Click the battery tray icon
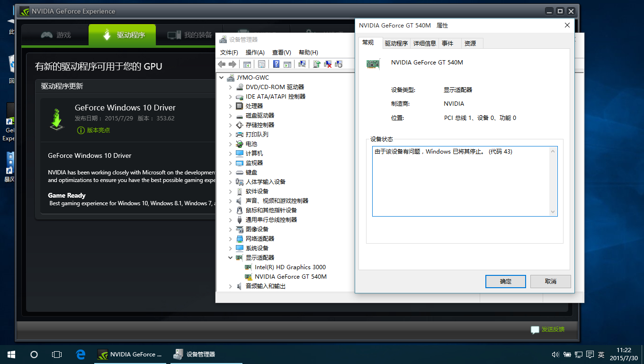The image size is (644, 364). pos(567,355)
